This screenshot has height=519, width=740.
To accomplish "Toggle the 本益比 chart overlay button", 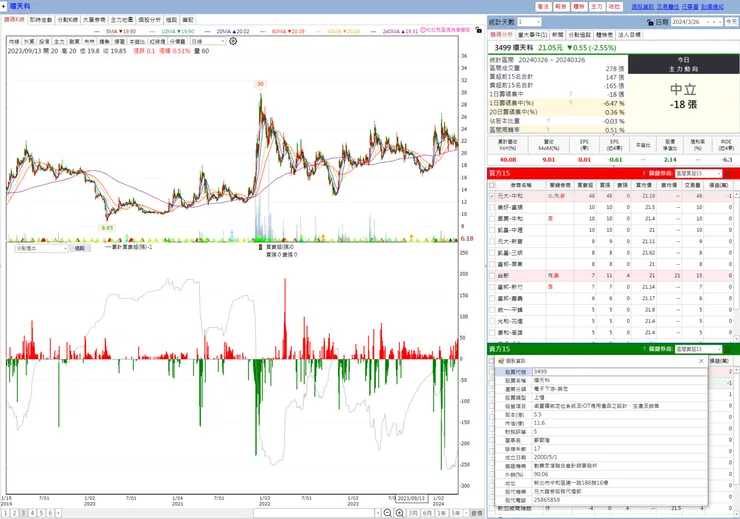I will pyautogui.click(x=137, y=42).
